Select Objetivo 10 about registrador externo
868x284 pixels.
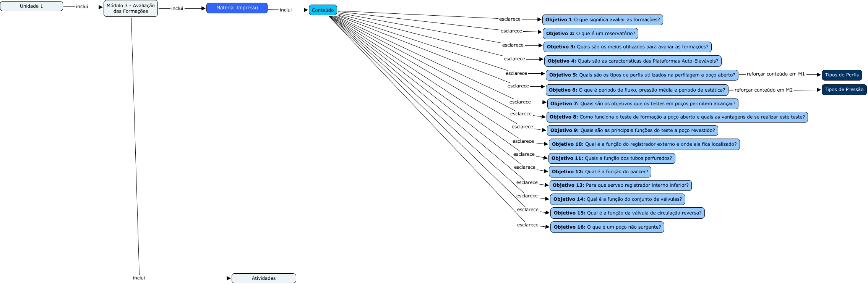[644, 144]
